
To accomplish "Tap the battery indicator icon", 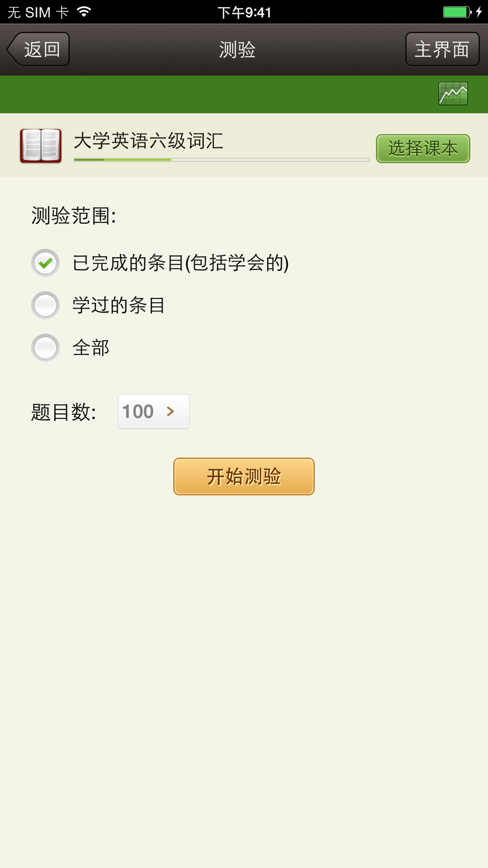I will pos(457,12).
